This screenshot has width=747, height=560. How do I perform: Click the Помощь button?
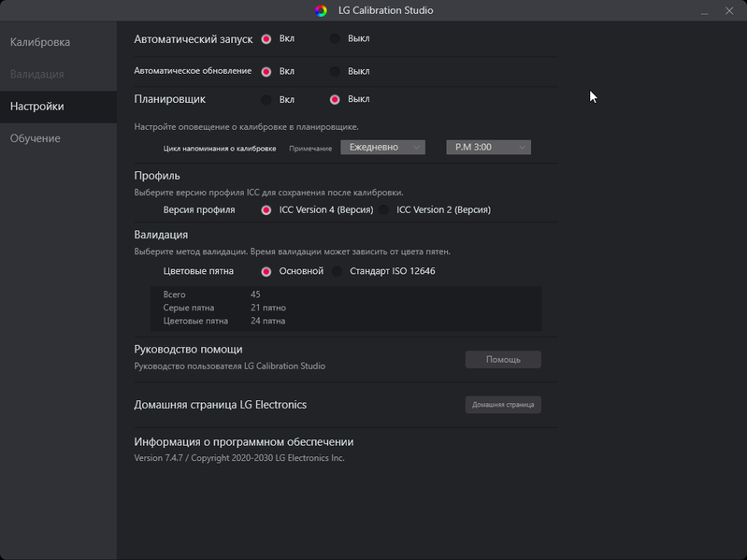click(x=503, y=359)
